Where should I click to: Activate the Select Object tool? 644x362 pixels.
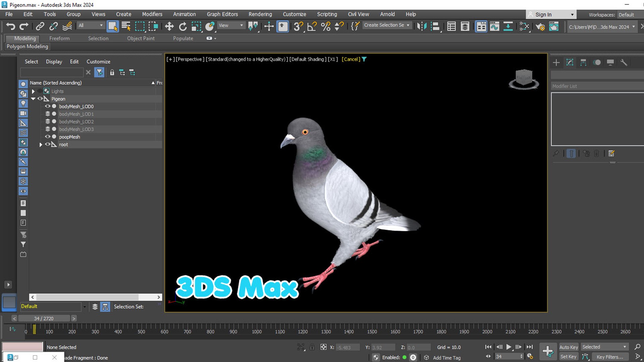(112, 26)
